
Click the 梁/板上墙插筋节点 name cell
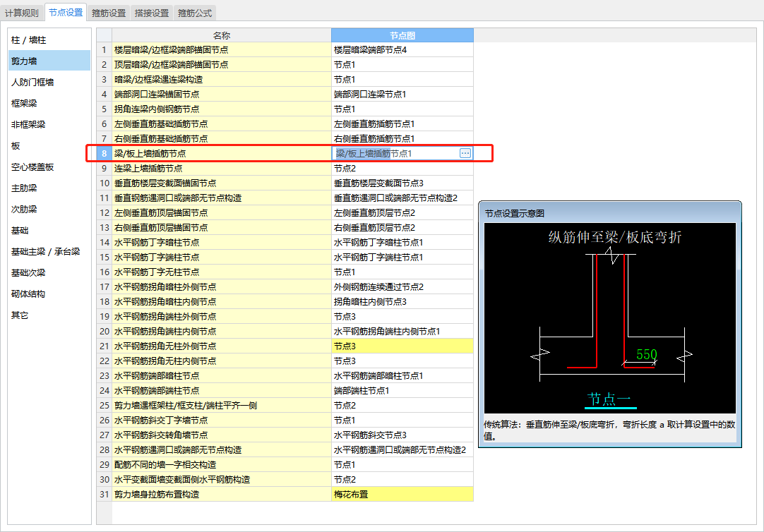pyautogui.click(x=222, y=153)
